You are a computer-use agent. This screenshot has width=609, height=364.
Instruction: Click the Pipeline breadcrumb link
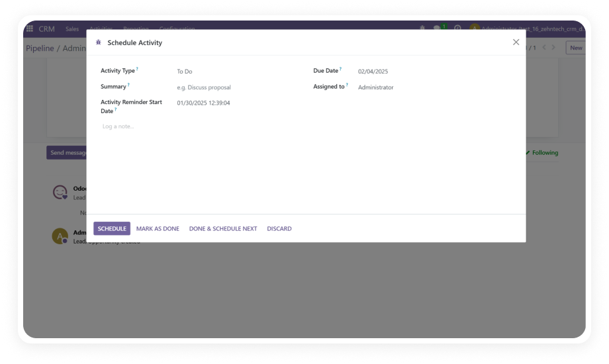tap(40, 48)
